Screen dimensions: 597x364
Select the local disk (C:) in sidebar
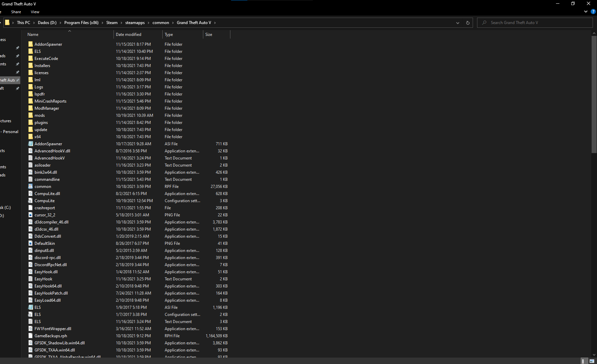pyautogui.click(x=6, y=208)
